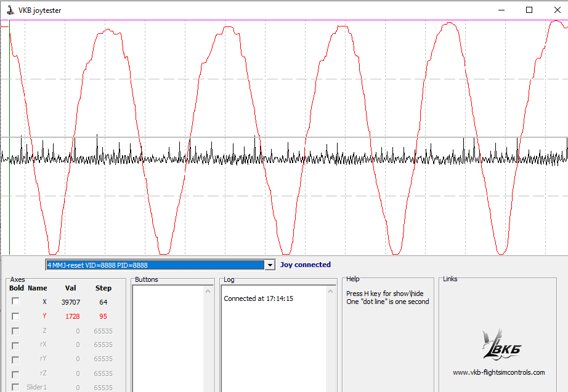568x392 pixels.
Task: Maximize the VKB joytester window
Action: (529, 10)
